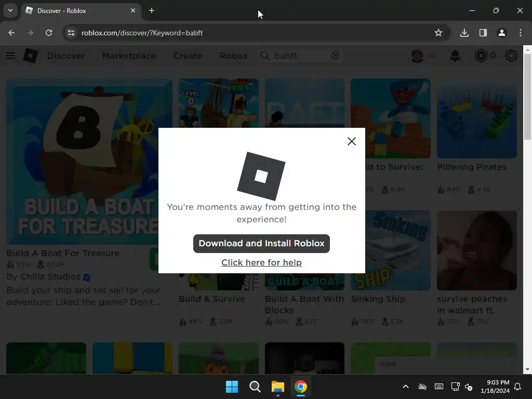Bookmark this page with the star
The height and width of the screenshot is (399, 532).
[438, 33]
